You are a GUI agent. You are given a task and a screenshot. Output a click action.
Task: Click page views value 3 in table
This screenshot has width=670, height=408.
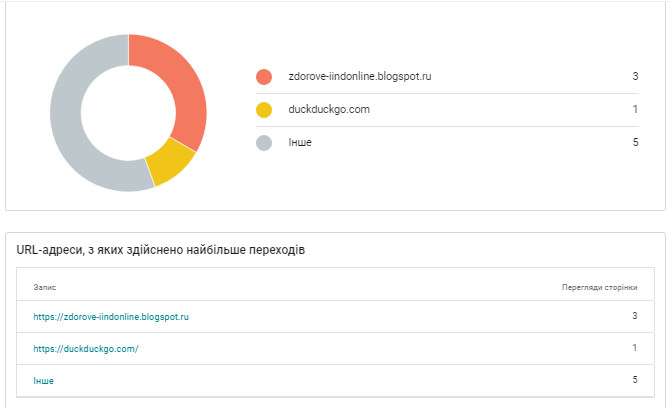tap(635, 316)
